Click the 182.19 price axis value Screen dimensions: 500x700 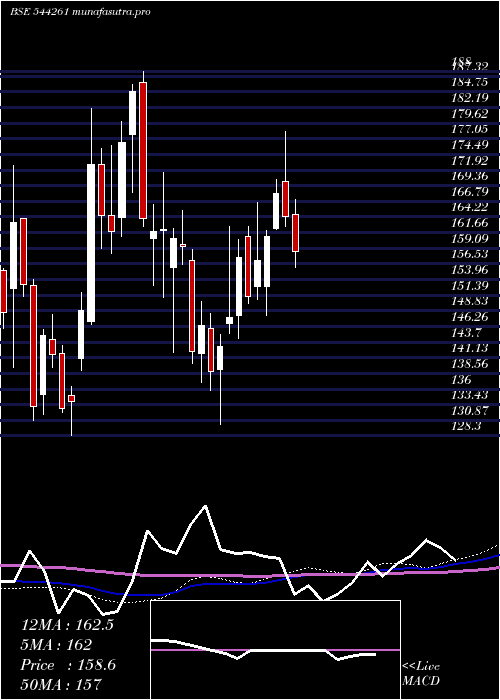point(471,97)
